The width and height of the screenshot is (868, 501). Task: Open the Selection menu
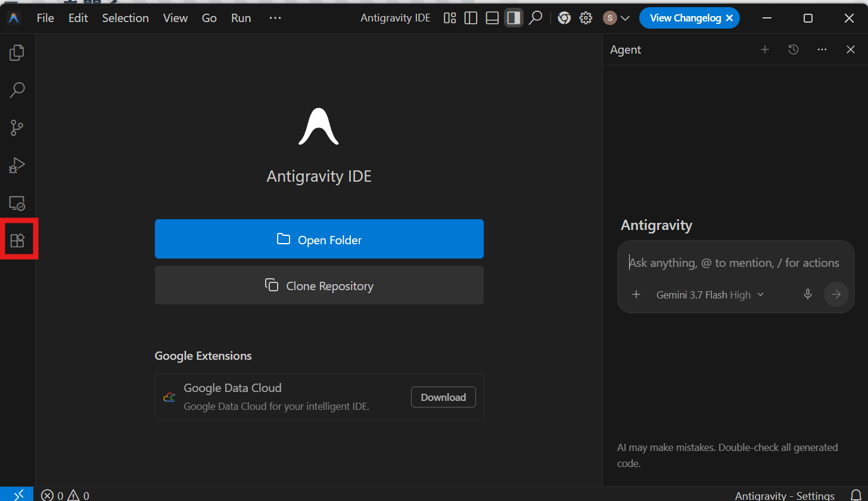click(x=125, y=18)
